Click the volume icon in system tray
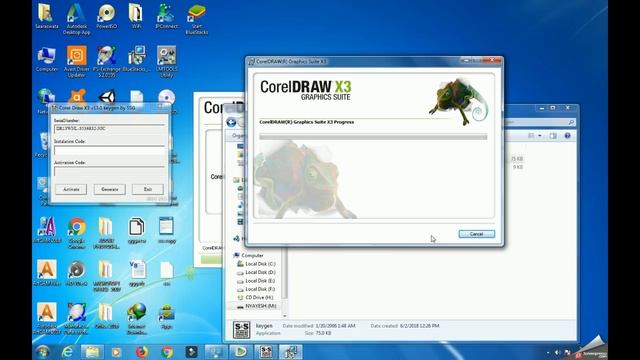The image size is (640, 360). click(x=558, y=352)
